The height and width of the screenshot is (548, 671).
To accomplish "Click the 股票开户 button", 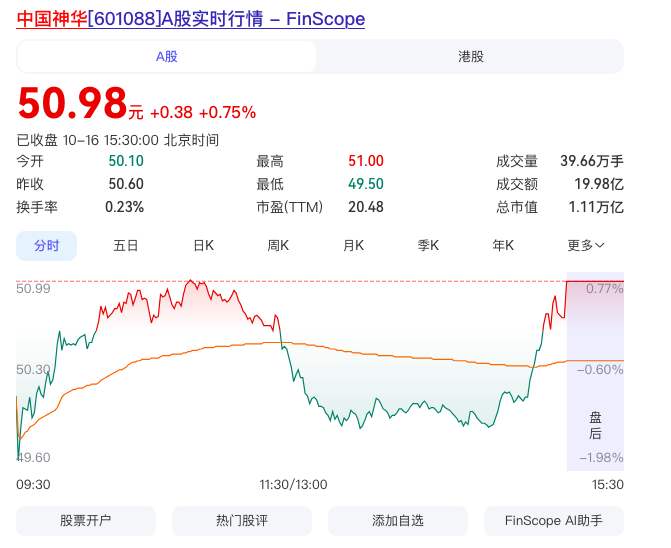I will [86, 521].
